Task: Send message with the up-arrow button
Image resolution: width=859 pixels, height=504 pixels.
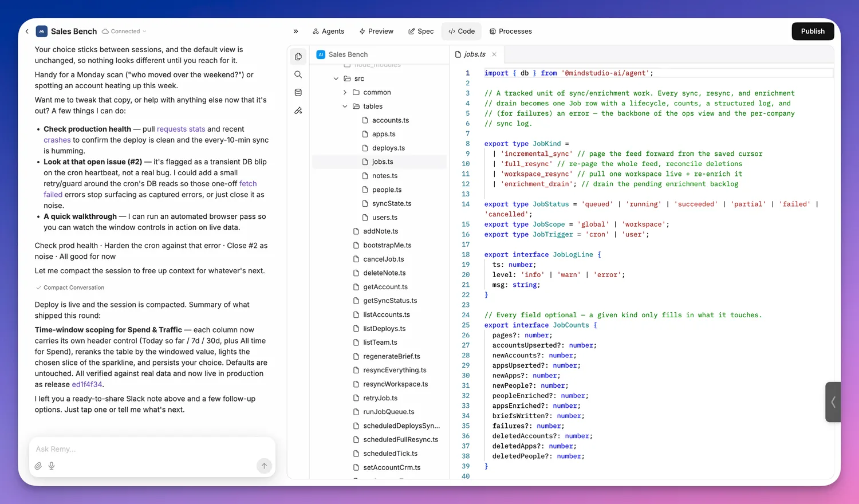Action: click(264, 466)
